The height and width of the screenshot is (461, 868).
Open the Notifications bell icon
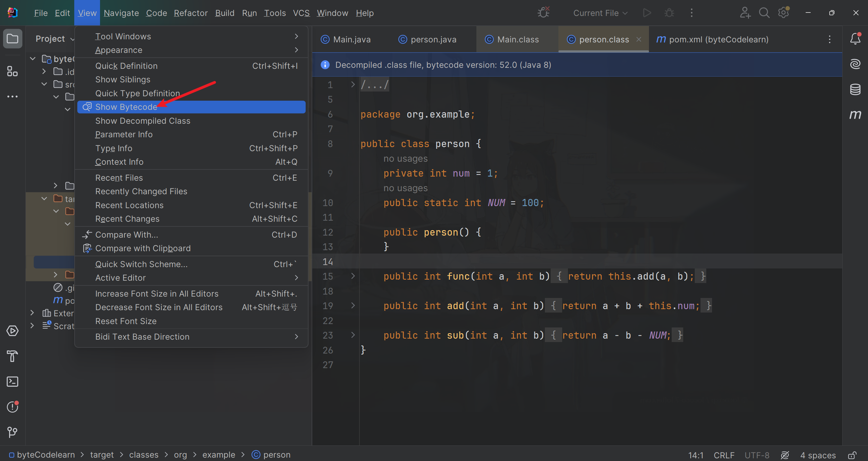pyautogui.click(x=855, y=39)
